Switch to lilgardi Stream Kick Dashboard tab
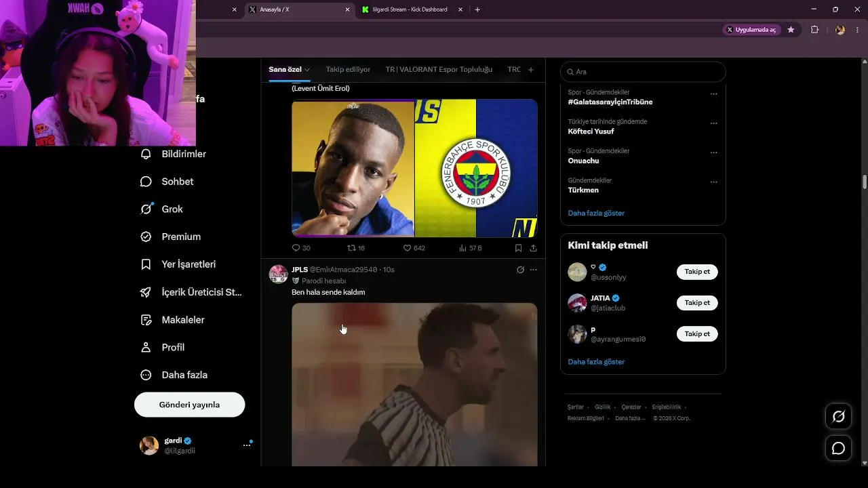 pyautogui.click(x=412, y=9)
